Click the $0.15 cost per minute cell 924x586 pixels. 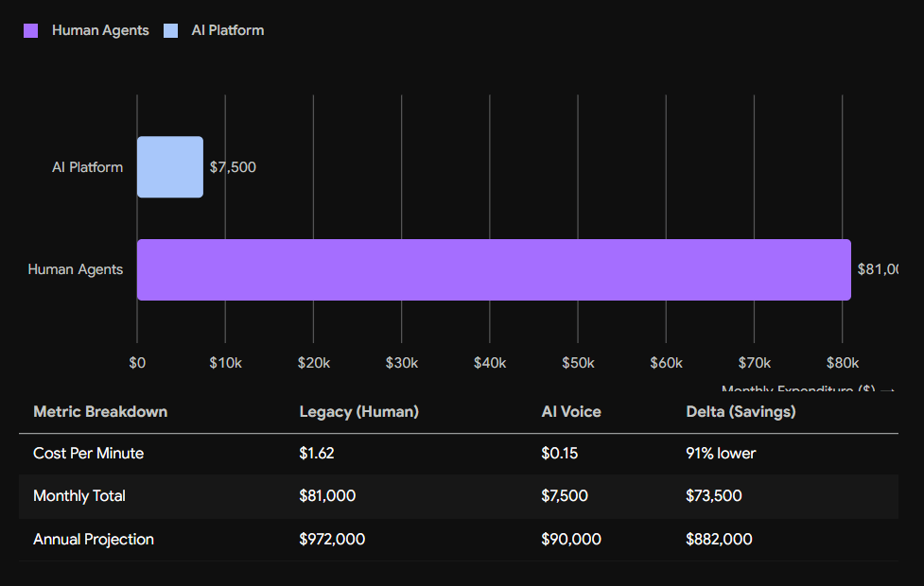pyautogui.click(x=560, y=454)
